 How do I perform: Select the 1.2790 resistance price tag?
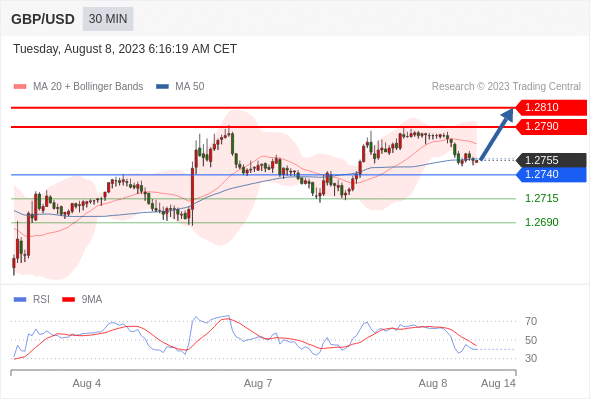click(551, 126)
